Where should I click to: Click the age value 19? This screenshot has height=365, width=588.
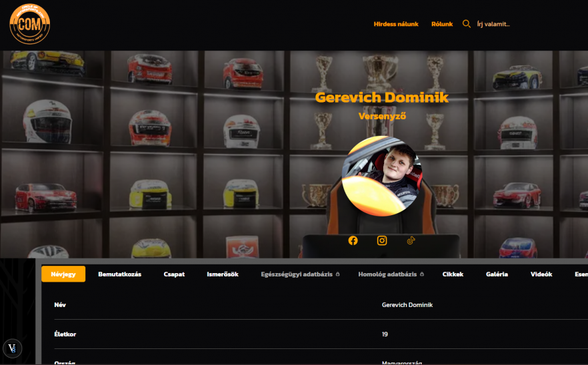[385, 334]
